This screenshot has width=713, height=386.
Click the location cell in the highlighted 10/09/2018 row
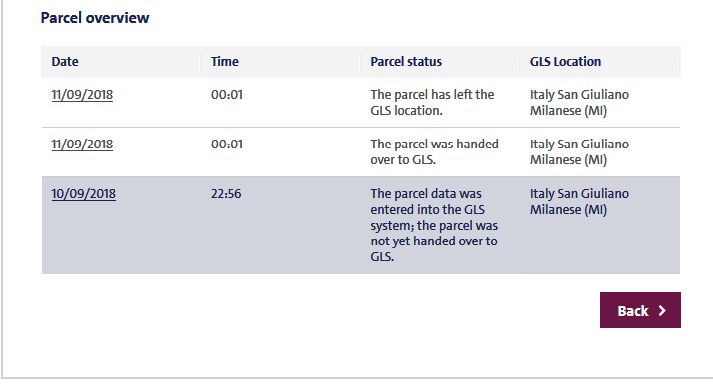pyautogui.click(x=579, y=201)
